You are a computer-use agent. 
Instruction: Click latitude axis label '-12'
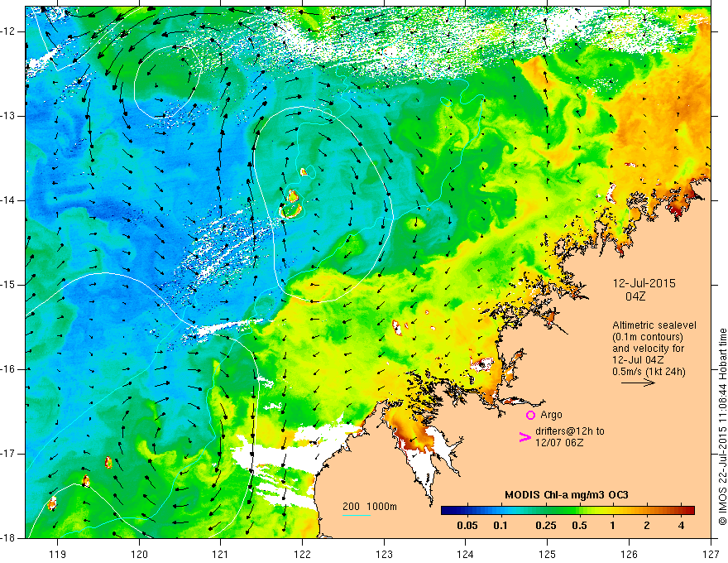coord(8,31)
